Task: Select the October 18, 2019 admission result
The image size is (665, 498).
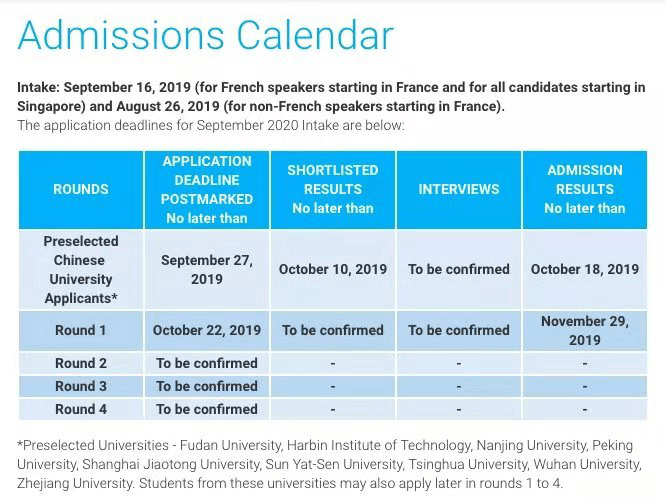Action: click(585, 269)
